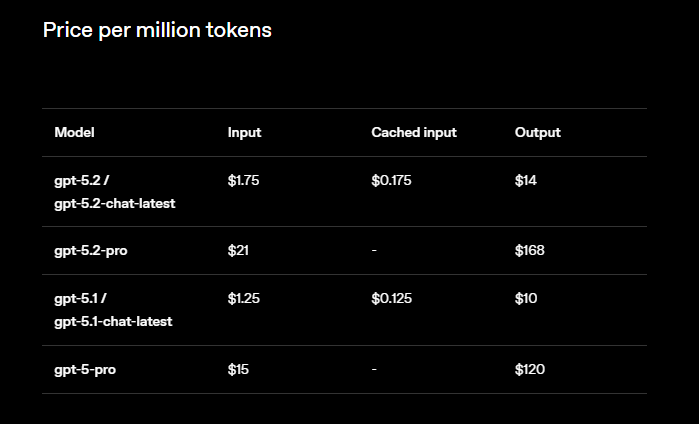Click the "Price per million tokens" heading
This screenshot has width=699, height=424.
tap(157, 30)
